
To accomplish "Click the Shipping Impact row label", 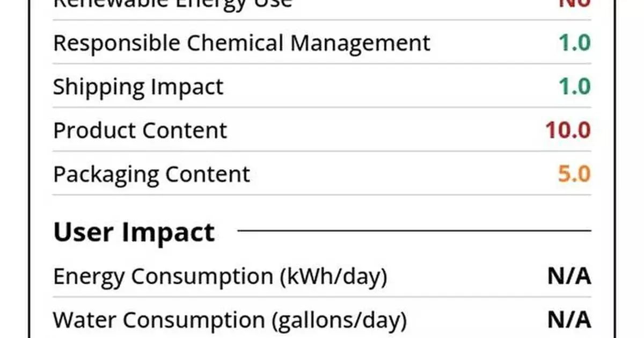I will pyautogui.click(x=138, y=87).
